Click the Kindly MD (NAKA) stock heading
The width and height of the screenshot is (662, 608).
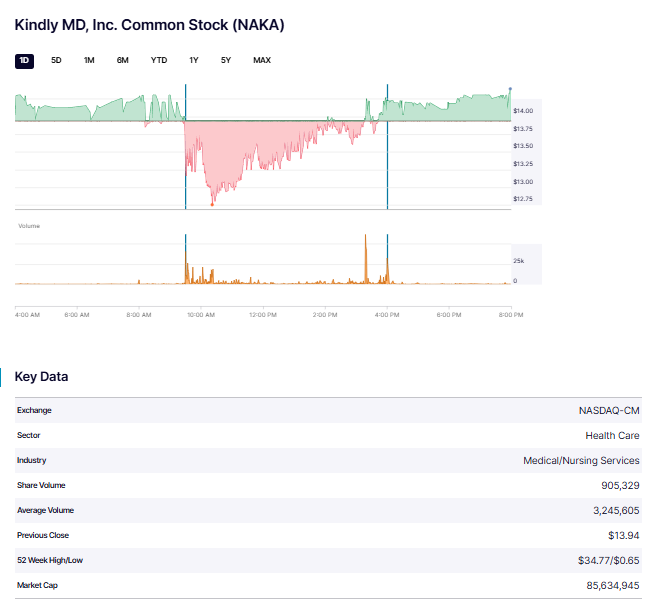pyautogui.click(x=149, y=25)
